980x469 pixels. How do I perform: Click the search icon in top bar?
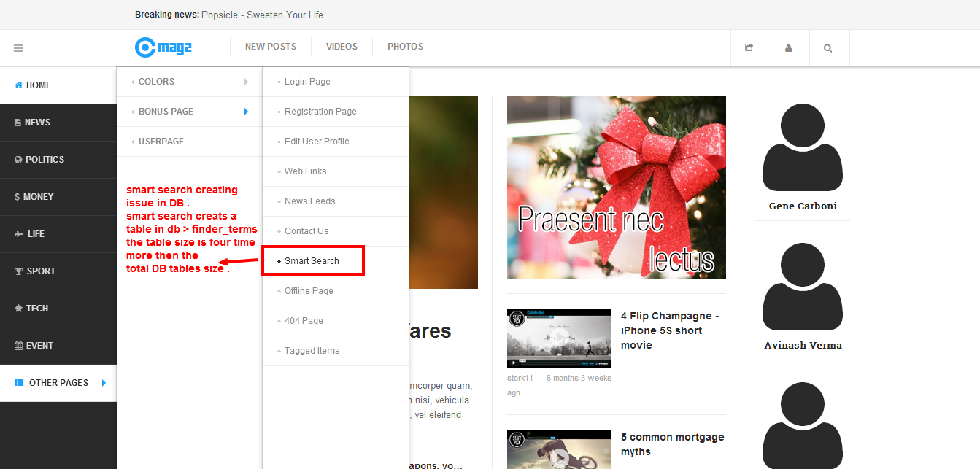[x=828, y=47]
